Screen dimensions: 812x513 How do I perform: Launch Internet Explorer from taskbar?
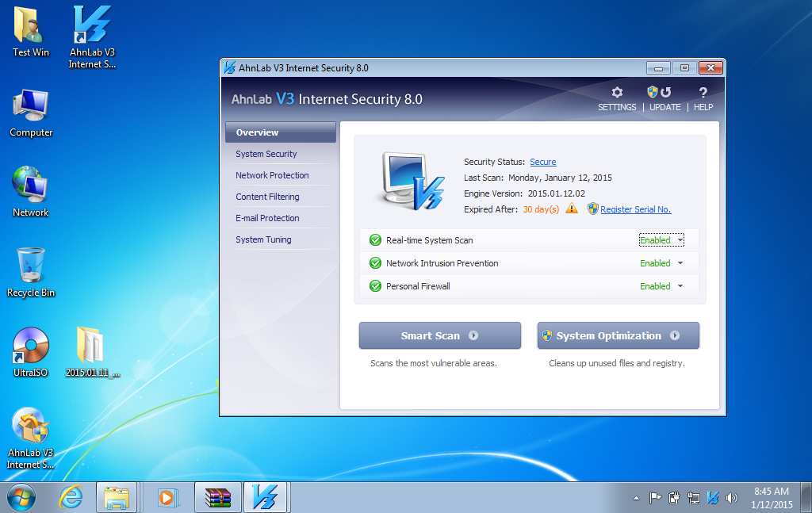(71, 498)
